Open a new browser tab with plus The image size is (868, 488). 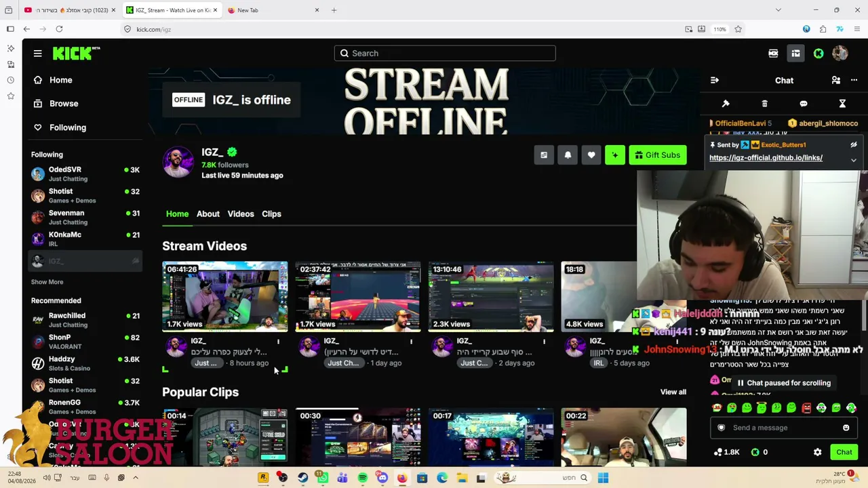[334, 10]
